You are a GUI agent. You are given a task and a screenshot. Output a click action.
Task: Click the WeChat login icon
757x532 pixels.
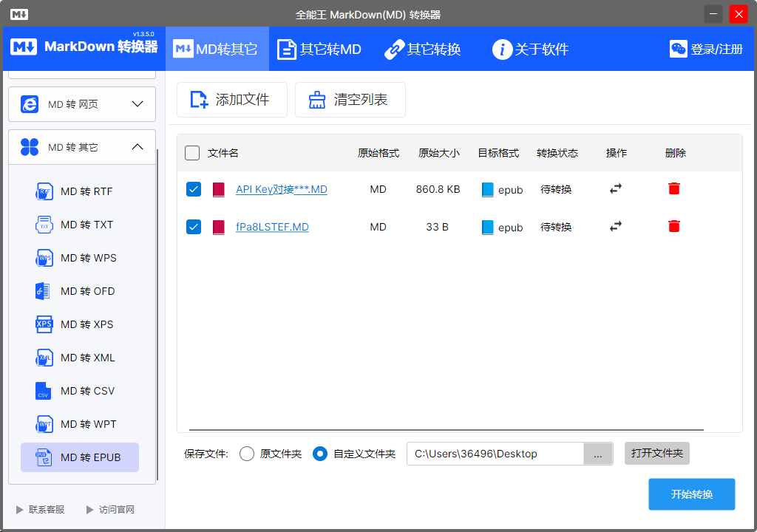tap(679, 49)
